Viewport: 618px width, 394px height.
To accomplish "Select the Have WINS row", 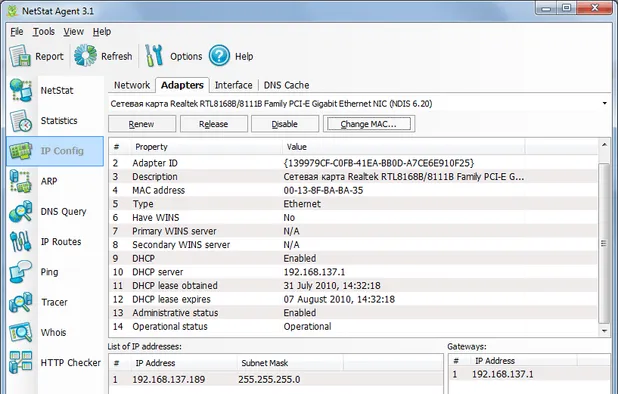I will coord(353,217).
